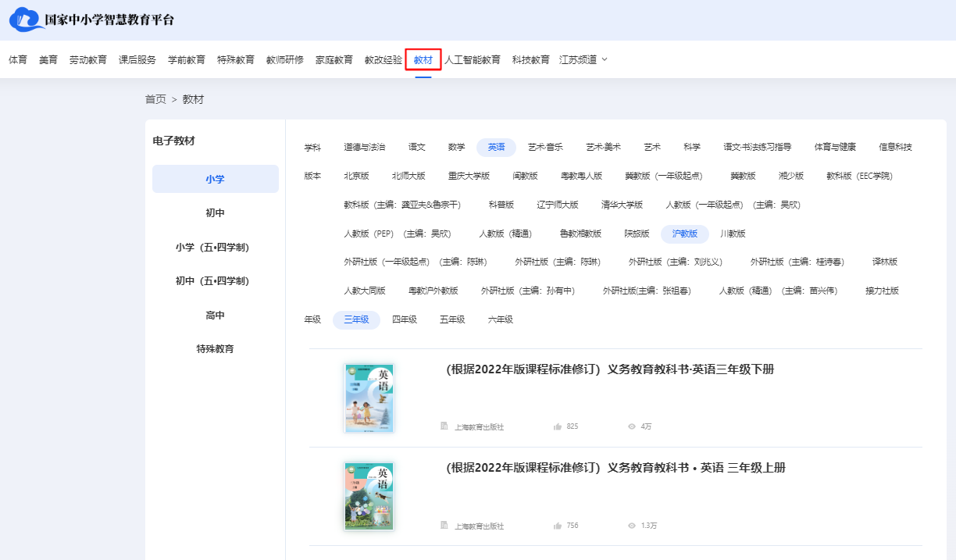This screenshot has height=560, width=956.
Task: Click eye views icon on 三年级下册 textbook
Action: point(632,426)
